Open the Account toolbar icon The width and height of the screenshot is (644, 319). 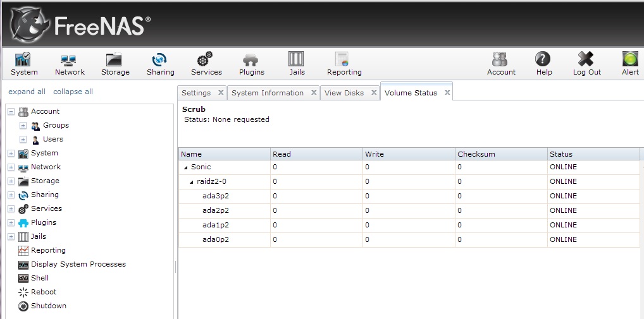(x=500, y=59)
